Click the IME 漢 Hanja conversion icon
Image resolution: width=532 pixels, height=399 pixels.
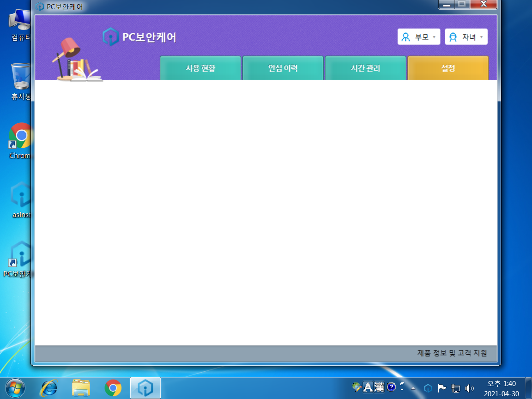[379, 387]
